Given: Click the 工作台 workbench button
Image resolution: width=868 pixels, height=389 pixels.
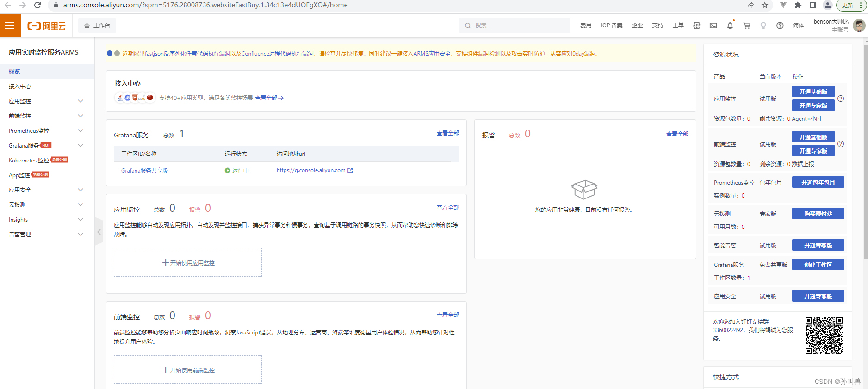Looking at the screenshot, I should [97, 25].
